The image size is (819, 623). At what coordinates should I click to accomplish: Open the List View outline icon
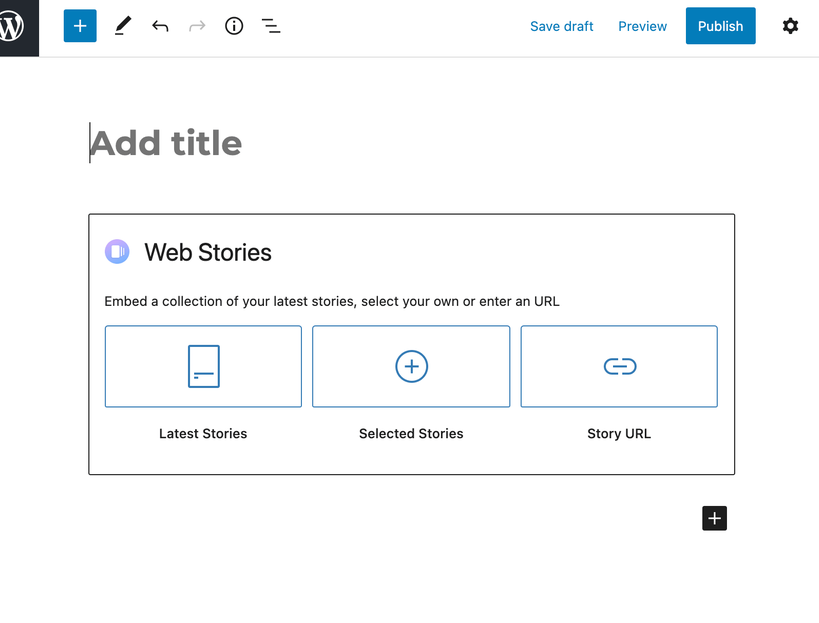[271, 26]
